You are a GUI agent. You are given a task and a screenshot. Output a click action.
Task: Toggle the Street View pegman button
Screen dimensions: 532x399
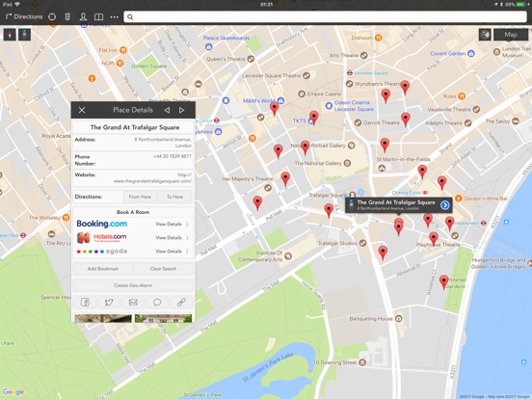click(24, 35)
